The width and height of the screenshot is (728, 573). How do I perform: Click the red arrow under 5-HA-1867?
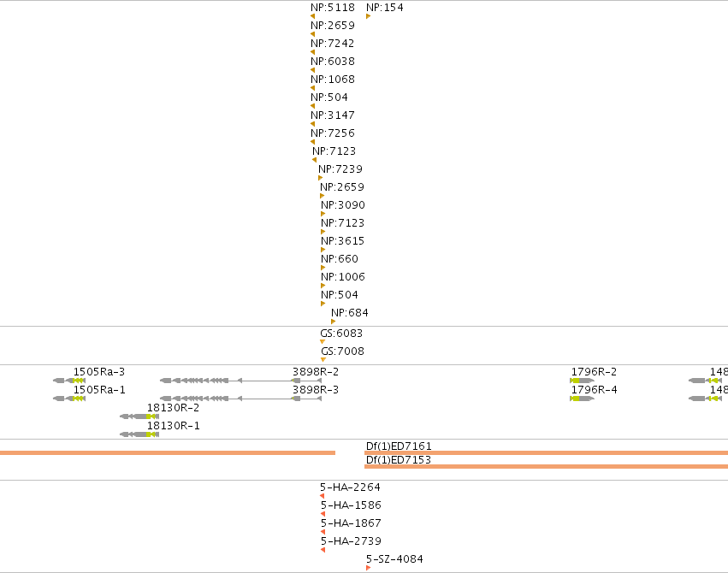click(x=323, y=532)
